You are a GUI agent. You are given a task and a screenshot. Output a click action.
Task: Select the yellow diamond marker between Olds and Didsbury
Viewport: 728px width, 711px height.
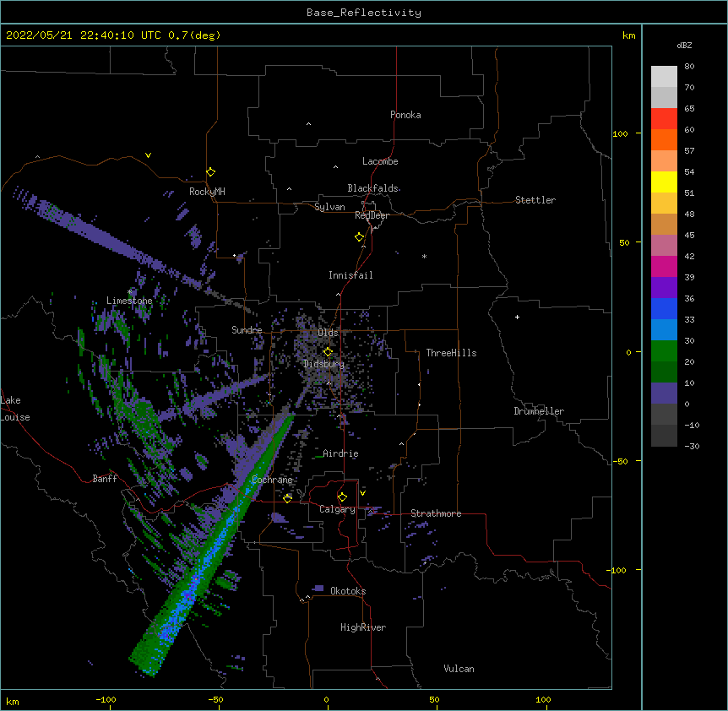point(328,352)
